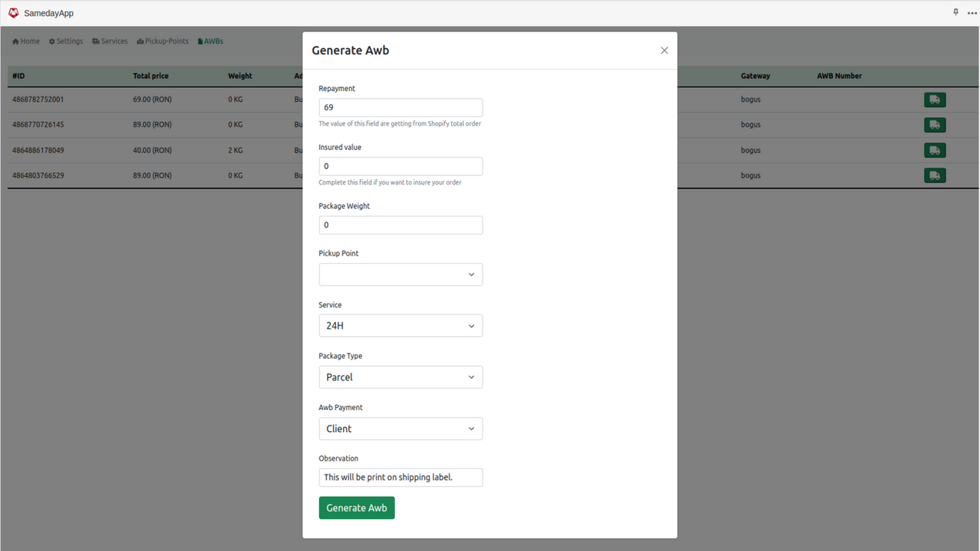Click the green truck icon on the last row
Image resolution: width=980 pixels, height=551 pixels.
tap(934, 175)
